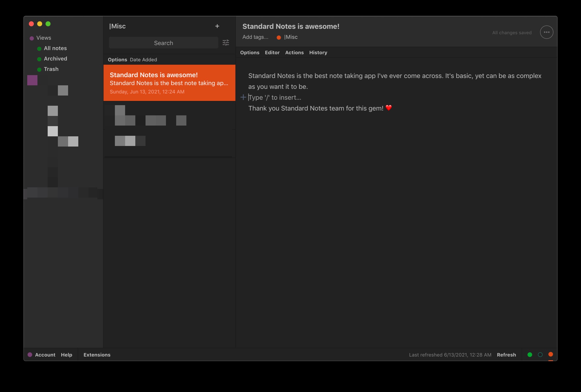581x392 pixels.
Task: Click the orange dot beside |Misc tag
Action: click(x=279, y=37)
